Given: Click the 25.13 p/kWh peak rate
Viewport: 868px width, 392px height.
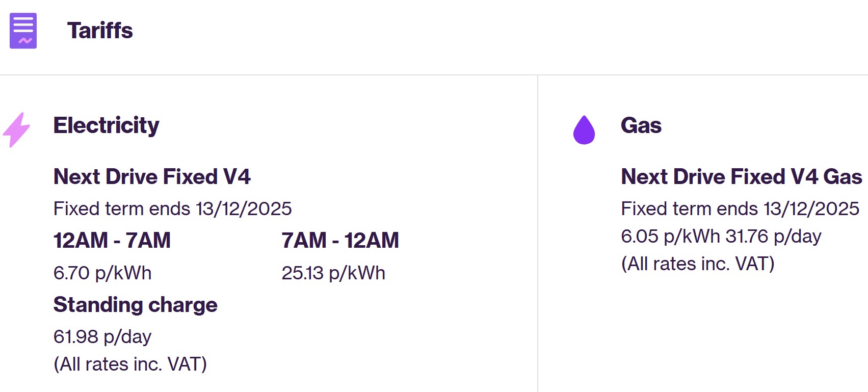Looking at the screenshot, I should 333,273.
